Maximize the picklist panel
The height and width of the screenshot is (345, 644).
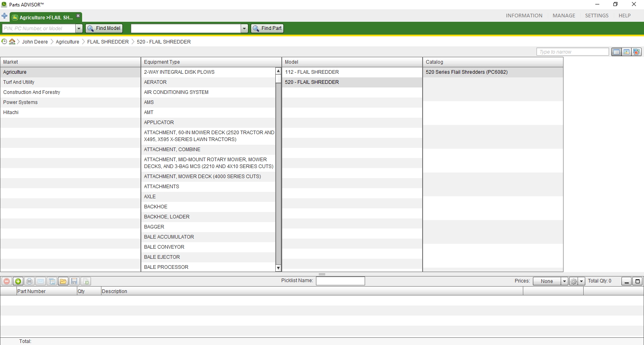tap(637, 281)
